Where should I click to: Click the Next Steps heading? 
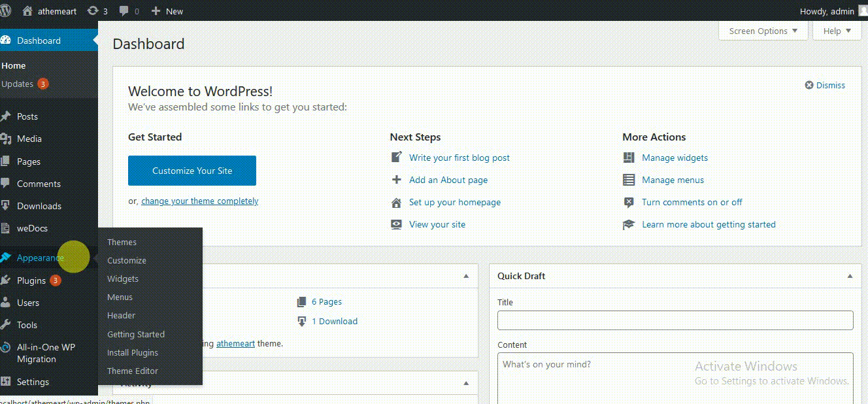(415, 137)
